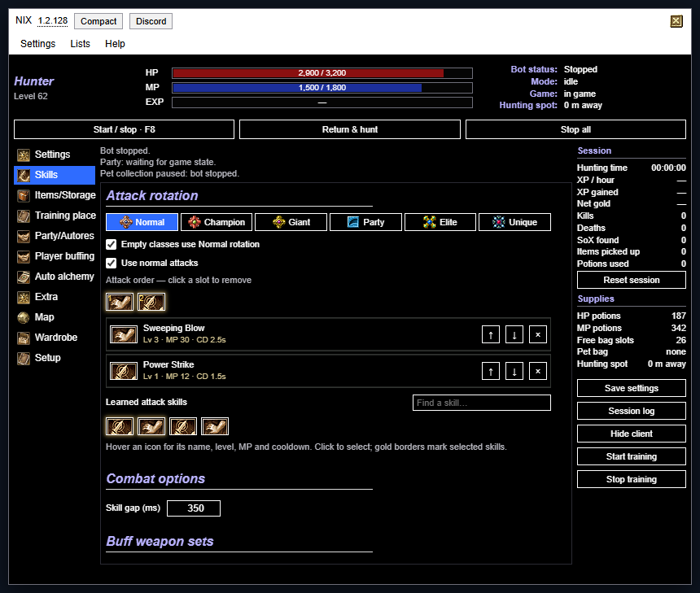
Task: Switch to Giant rotation tab
Action: pyautogui.click(x=291, y=222)
